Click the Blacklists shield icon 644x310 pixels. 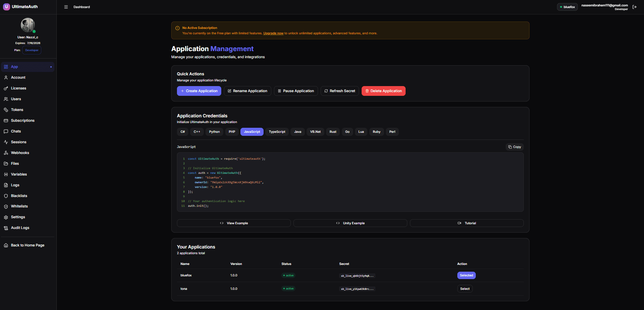click(x=6, y=196)
